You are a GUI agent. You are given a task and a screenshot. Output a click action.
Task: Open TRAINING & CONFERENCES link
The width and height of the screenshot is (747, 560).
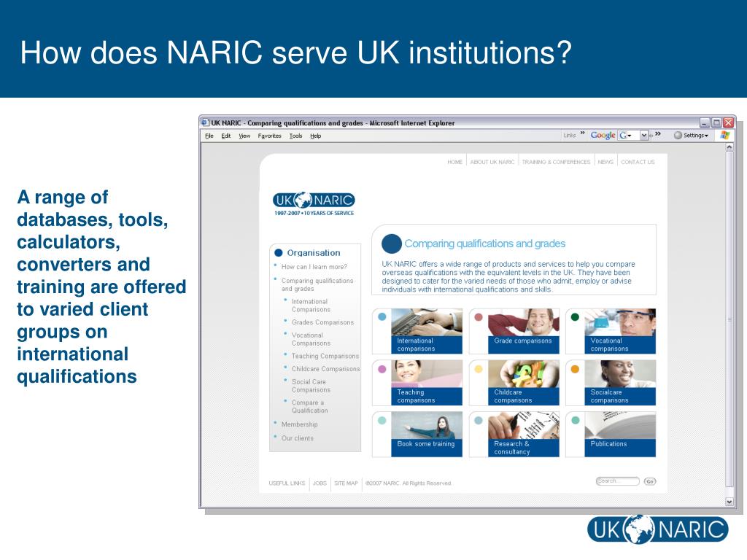point(556,162)
